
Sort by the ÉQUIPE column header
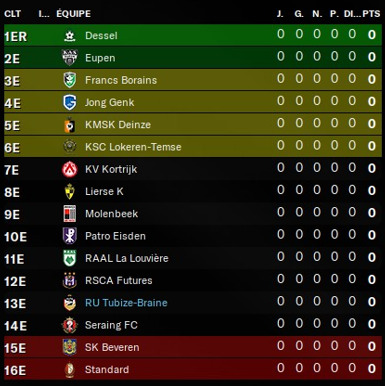(74, 14)
